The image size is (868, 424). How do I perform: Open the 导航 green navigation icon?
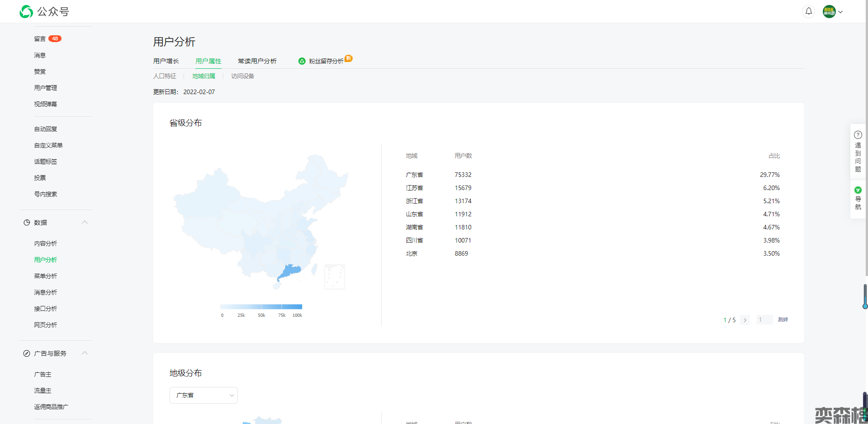coord(858,190)
